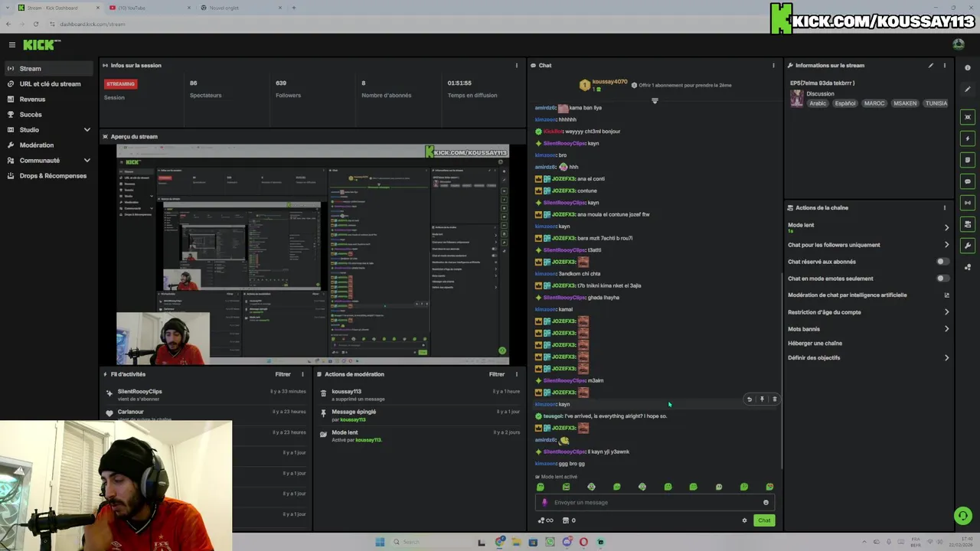Viewport: 980px width, 551px height.
Task: Toggle the note widget sidebar icon
Action: click(x=969, y=160)
